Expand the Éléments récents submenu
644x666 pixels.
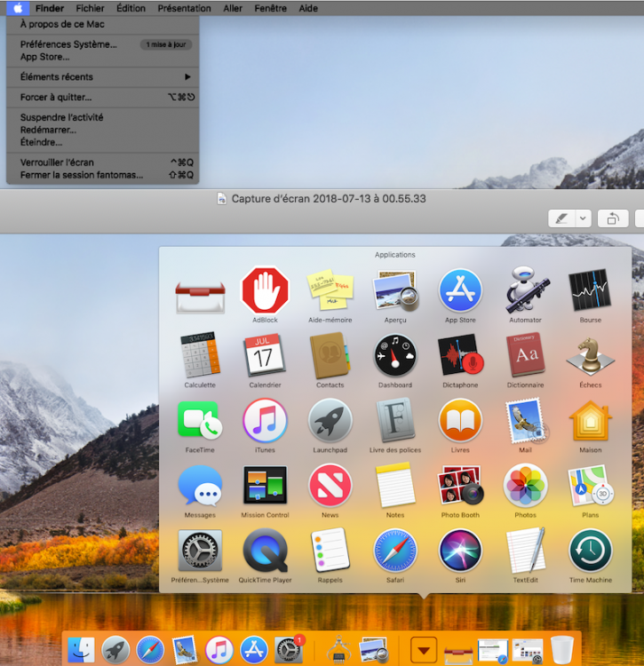point(103,77)
